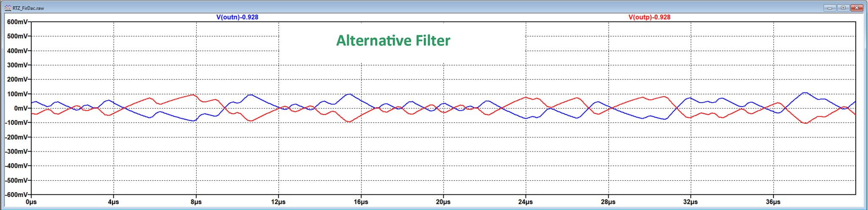Click the -500mV vertical axis label
The width and height of the screenshot is (868, 210).
click(x=17, y=181)
